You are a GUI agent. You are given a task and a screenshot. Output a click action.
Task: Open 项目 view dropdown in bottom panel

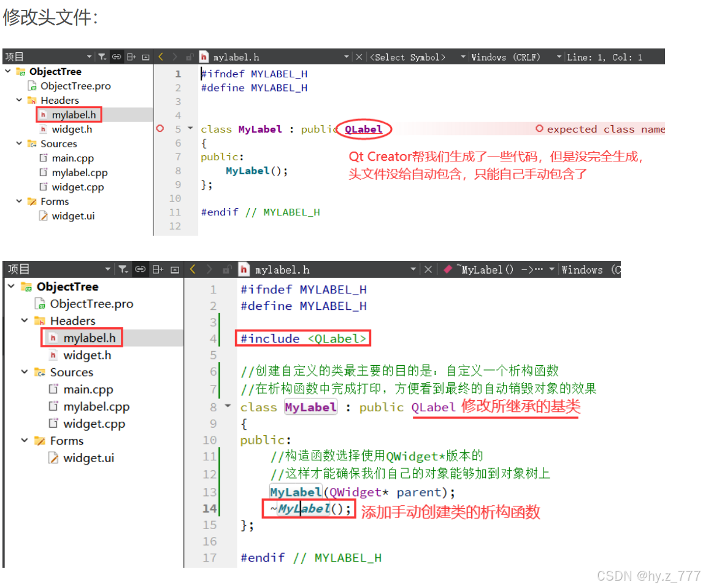107,269
